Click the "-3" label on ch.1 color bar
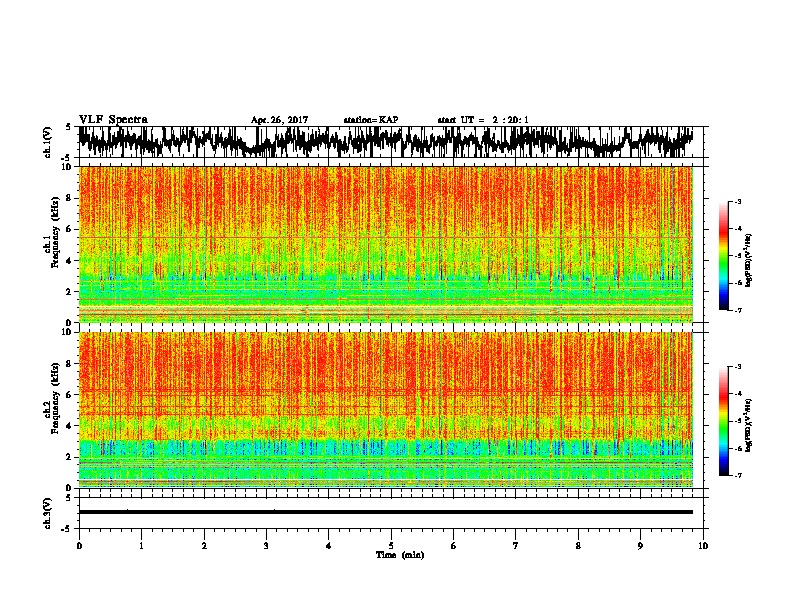The width and height of the screenshot is (792, 612). (738, 201)
